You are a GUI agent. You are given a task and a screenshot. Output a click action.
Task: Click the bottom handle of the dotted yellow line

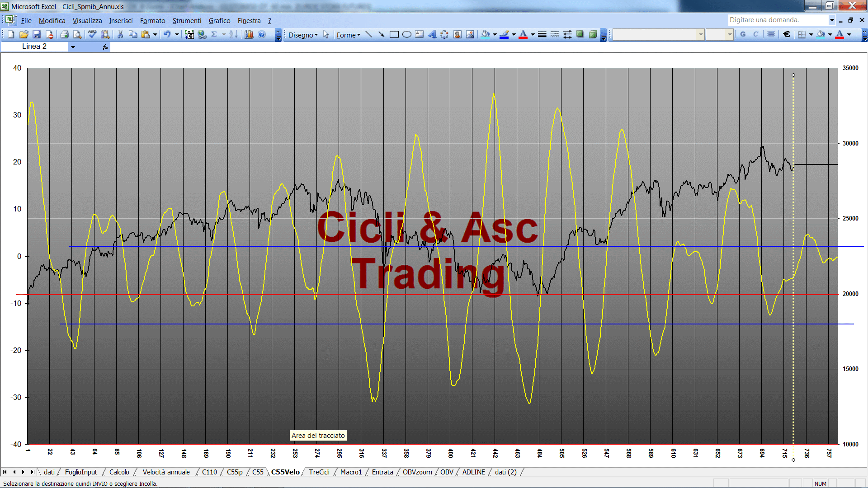[793, 460]
